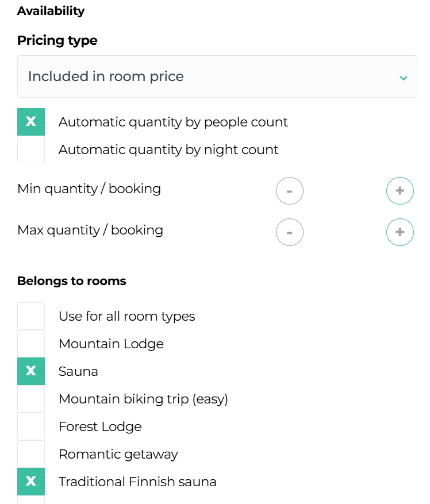Click the Forest Lodge label
This screenshot has width=430, height=504.
pyautogui.click(x=100, y=426)
